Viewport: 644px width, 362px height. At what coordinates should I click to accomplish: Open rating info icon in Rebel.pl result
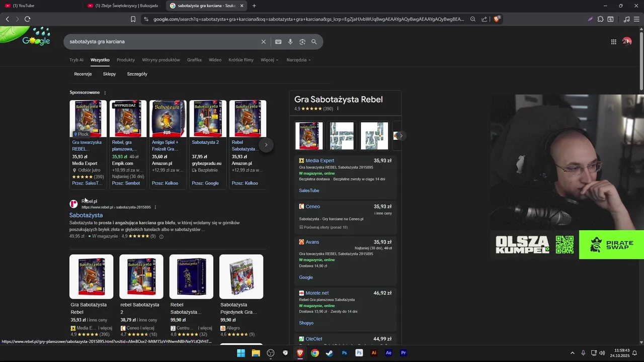click(161, 236)
